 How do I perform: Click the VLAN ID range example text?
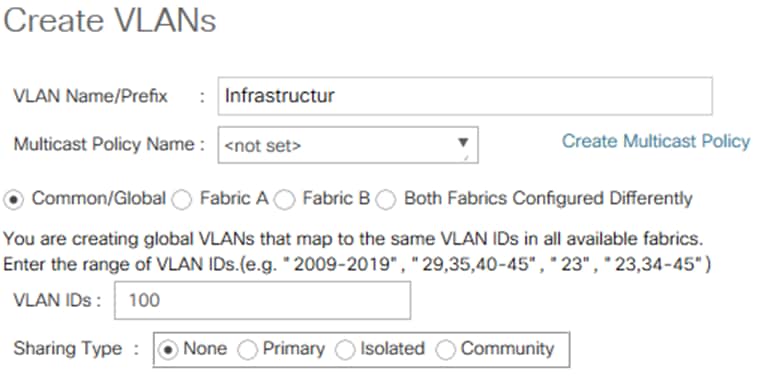coord(357,264)
